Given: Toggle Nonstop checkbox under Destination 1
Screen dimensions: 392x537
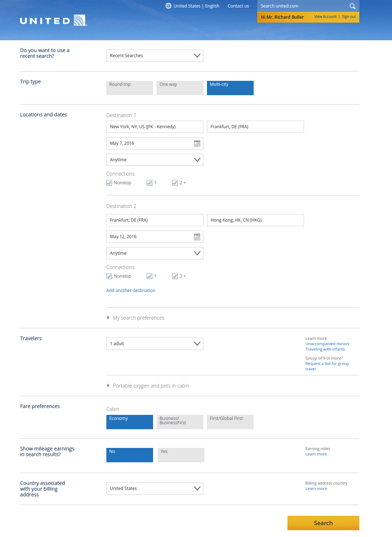Looking at the screenshot, I should tap(109, 183).
